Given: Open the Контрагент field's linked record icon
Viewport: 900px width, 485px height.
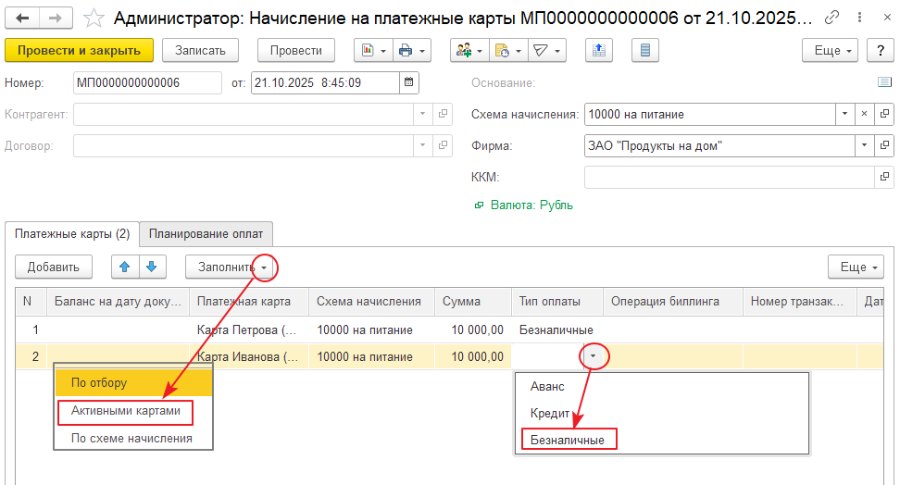Looking at the screenshot, I should coord(443,114).
